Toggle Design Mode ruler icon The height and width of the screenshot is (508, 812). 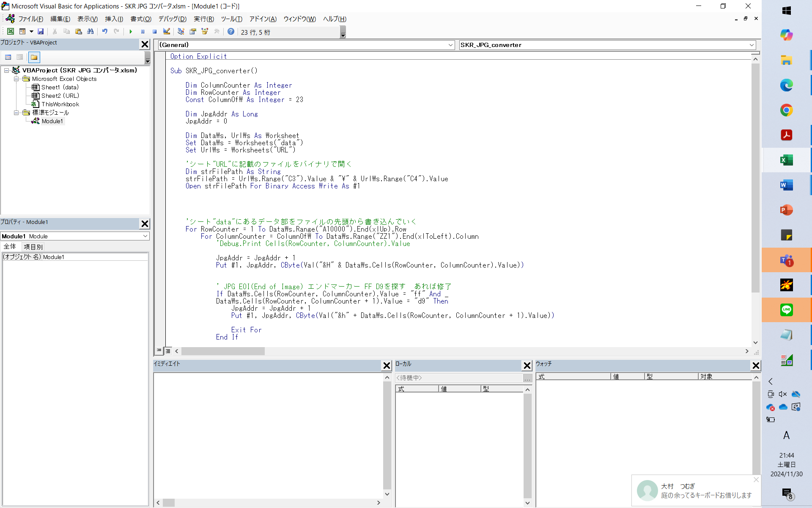tap(167, 32)
